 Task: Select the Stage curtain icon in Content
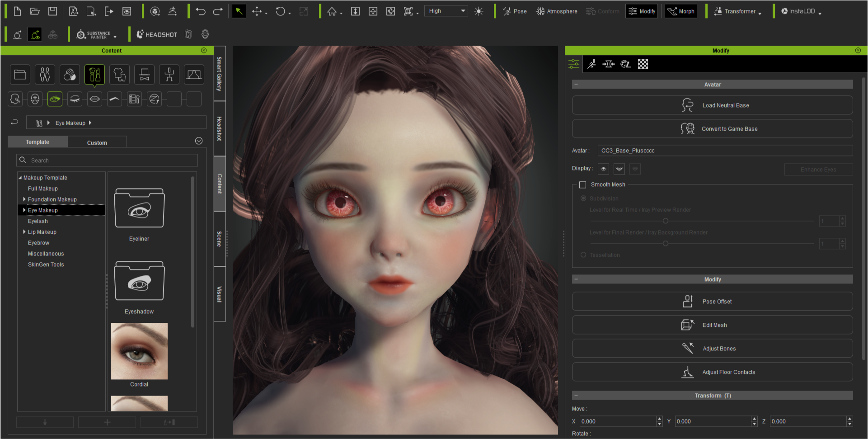(x=194, y=75)
